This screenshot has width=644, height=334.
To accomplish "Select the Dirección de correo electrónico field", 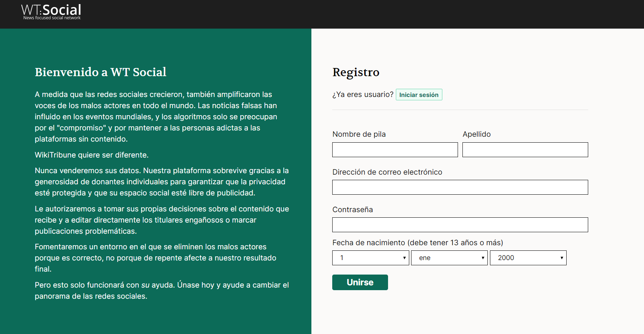I will (x=460, y=187).
